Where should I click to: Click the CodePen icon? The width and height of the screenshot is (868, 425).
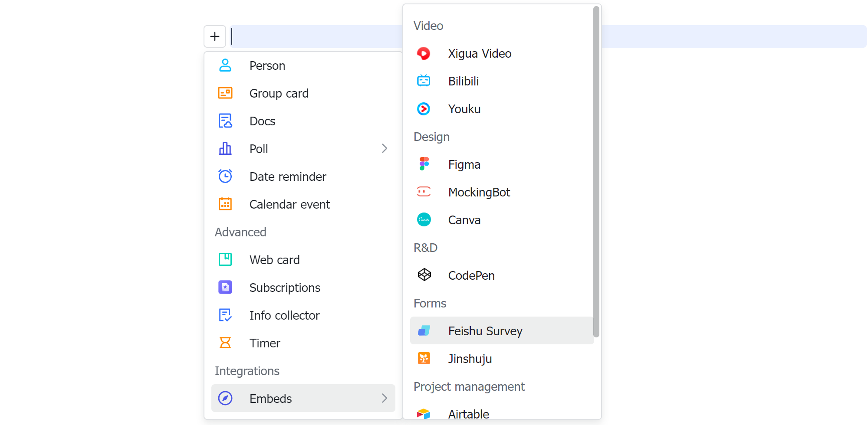pyautogui.click(x=424, y=275)
